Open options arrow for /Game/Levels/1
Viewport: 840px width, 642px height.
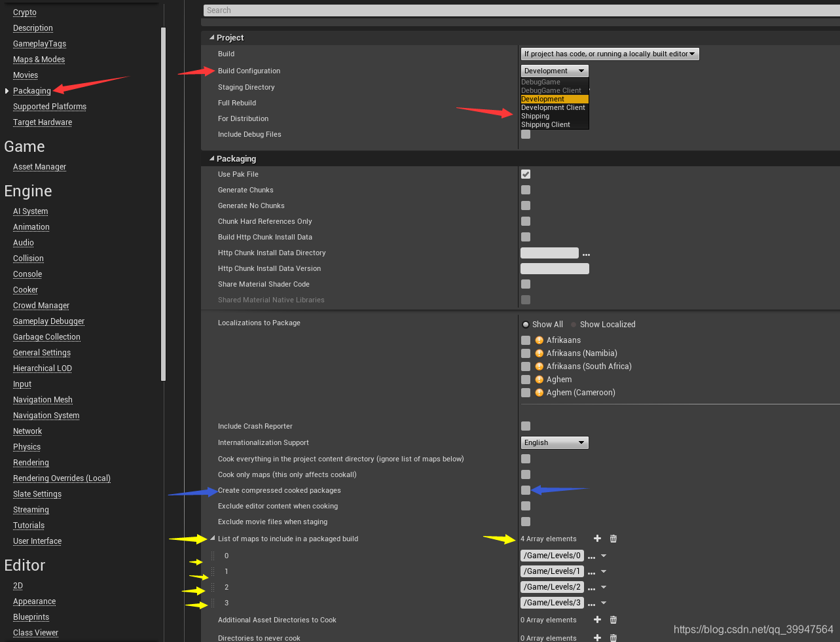pyautogui.click(x=604, y=571)
